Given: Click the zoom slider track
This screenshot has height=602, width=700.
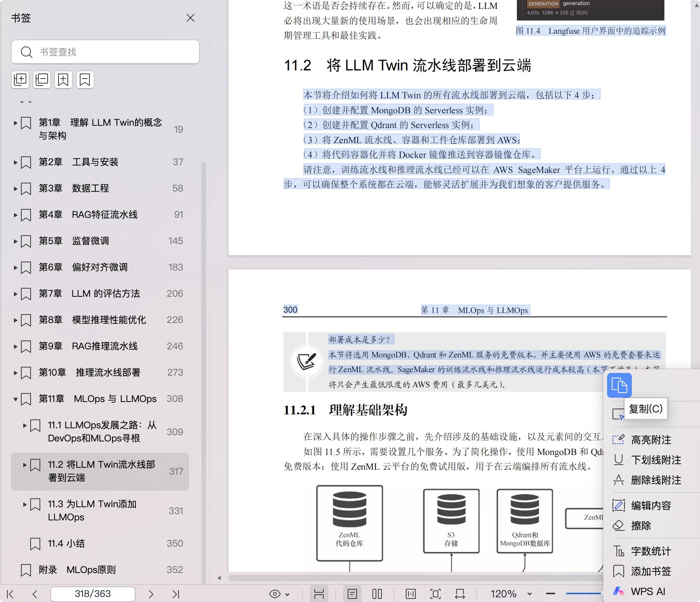Looking at the screenshot, I should point(583,593).
